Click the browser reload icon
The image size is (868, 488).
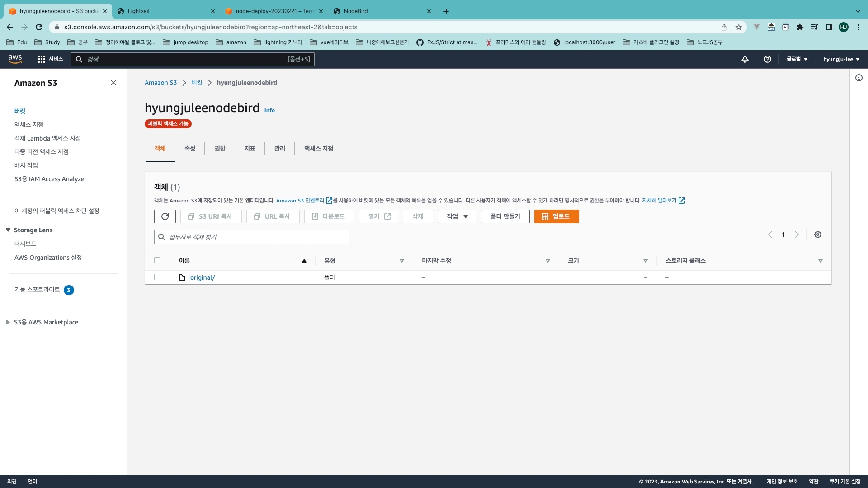click(39, 27)
